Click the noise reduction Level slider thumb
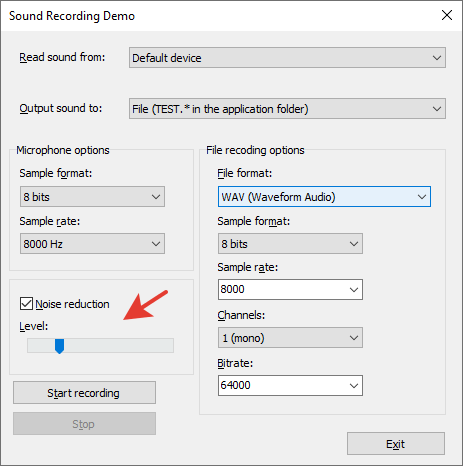The image size is (463, 466). [59, 346]
